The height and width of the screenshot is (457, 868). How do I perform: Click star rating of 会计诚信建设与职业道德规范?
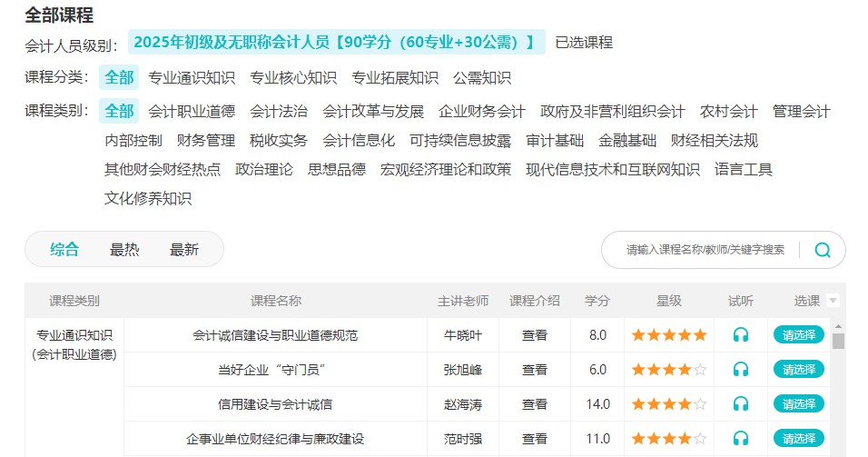coord(669,335)
